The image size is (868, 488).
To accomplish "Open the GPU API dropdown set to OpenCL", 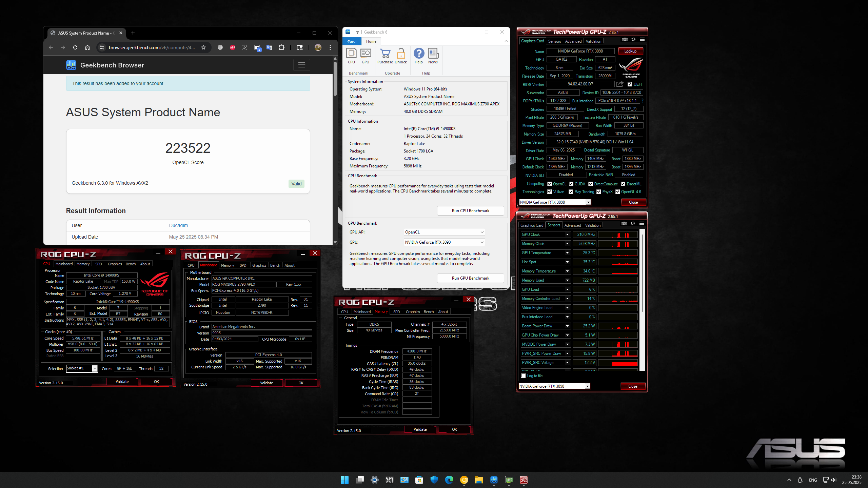I will point(444,232).
